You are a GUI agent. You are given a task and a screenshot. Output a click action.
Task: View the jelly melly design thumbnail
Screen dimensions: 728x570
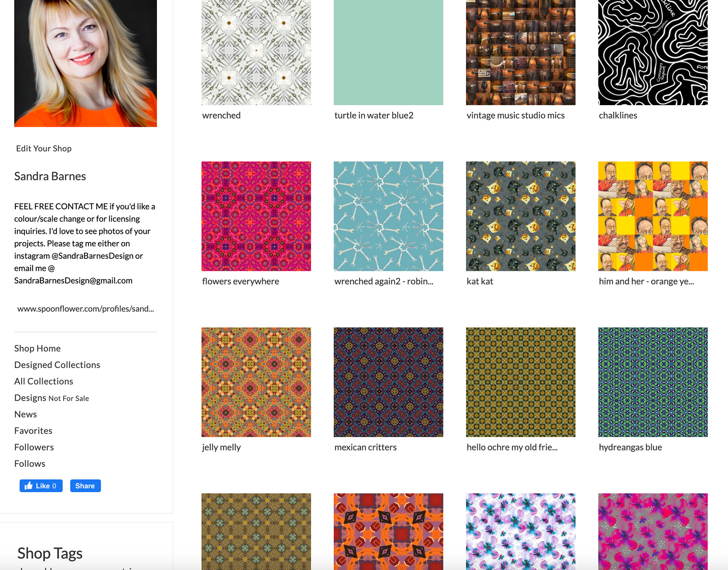coord(256,382)
